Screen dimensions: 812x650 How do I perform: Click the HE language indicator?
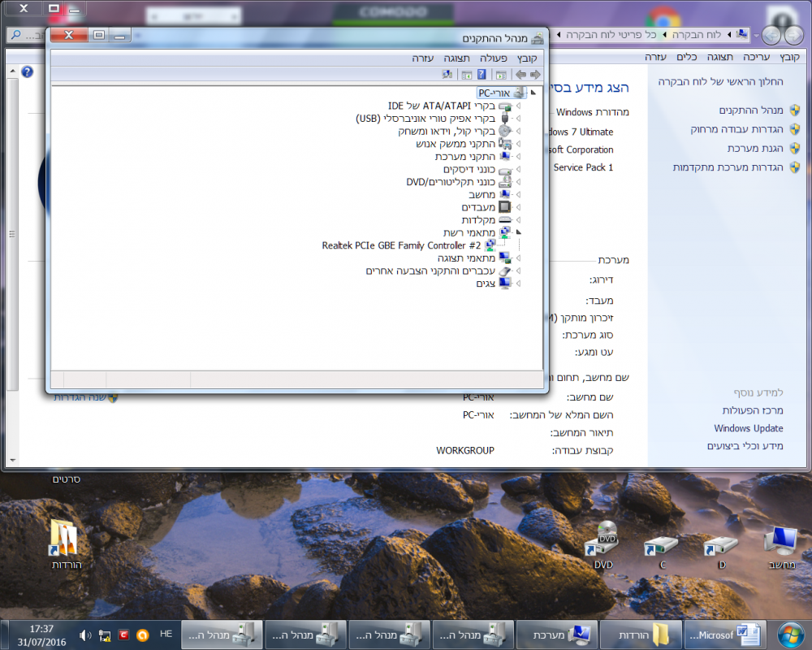pos(166,634)
